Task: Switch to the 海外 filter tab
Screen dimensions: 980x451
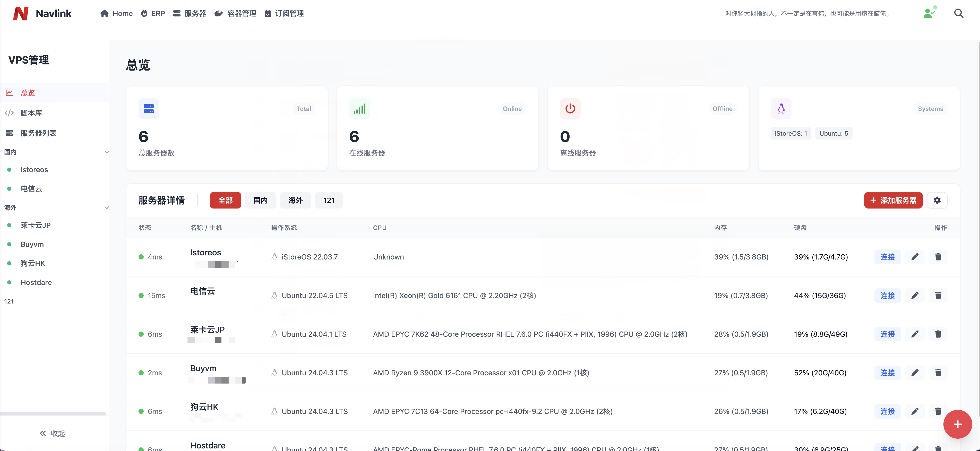Action: [x=295, y=200]
